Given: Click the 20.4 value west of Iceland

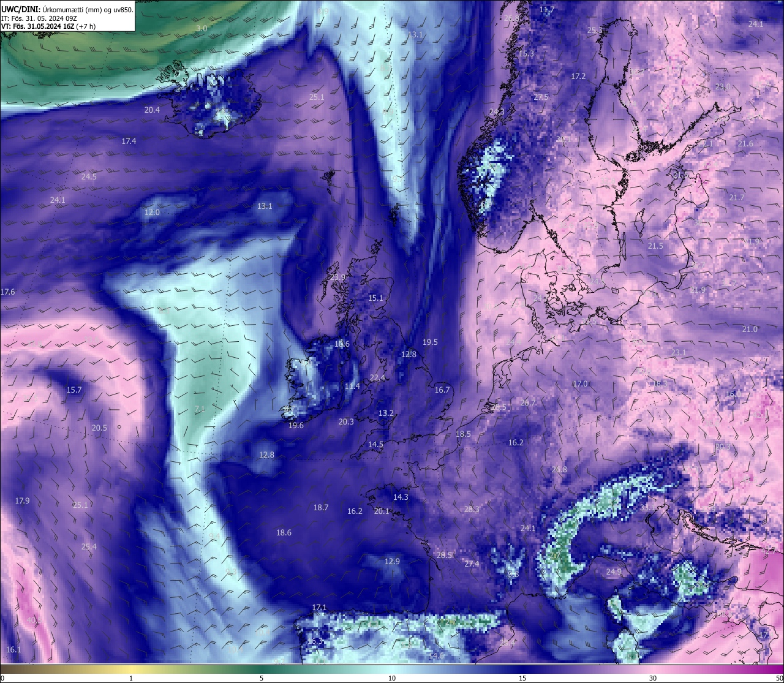Looking at the screenshot, I should point(152,110).
